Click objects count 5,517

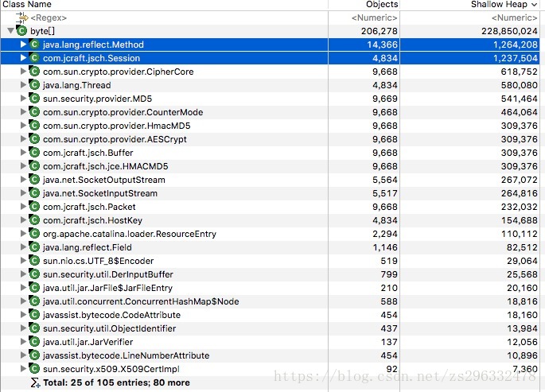385,193
